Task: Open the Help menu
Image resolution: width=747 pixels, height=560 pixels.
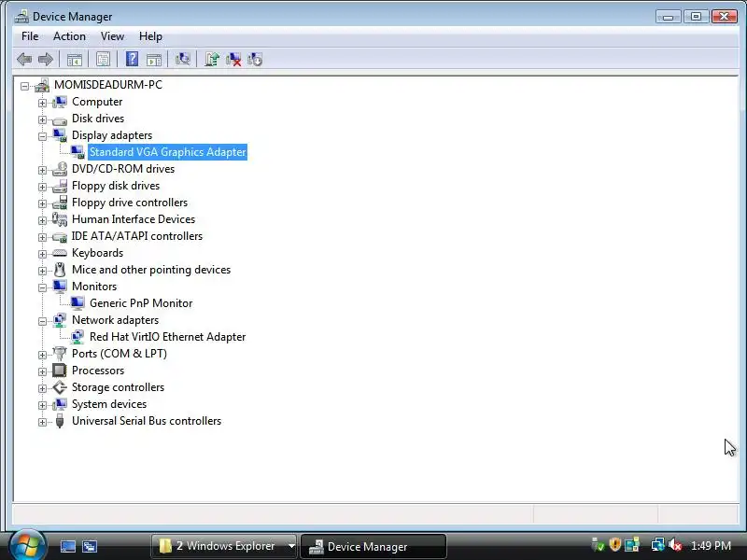Action: [x=150, y=36]
